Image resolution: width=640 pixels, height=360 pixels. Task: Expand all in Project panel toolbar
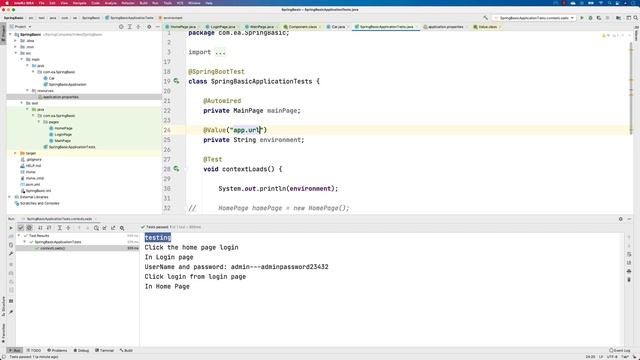pos(130,27)
